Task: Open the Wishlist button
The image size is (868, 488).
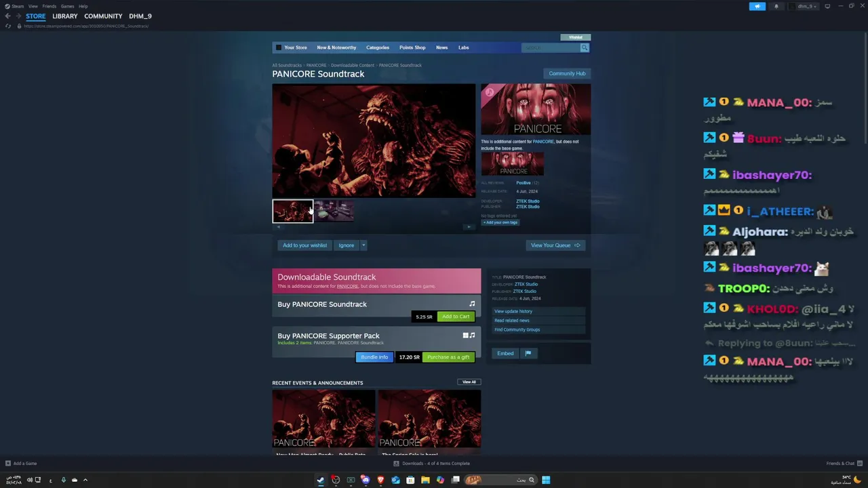Action: pyautogui.click(x=576, y=37)
